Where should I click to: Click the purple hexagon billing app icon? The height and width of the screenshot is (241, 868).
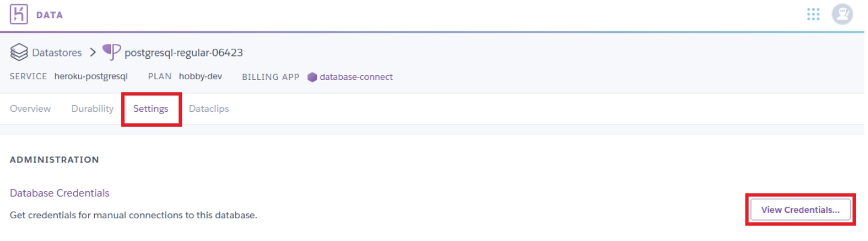[x=312, y=77]
